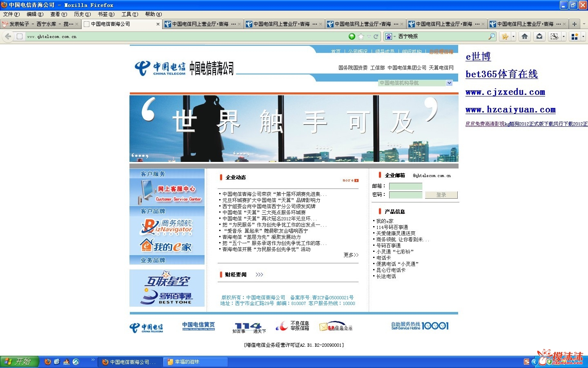Click the 号码百事通 Best Tone logo

coord(167,297)
